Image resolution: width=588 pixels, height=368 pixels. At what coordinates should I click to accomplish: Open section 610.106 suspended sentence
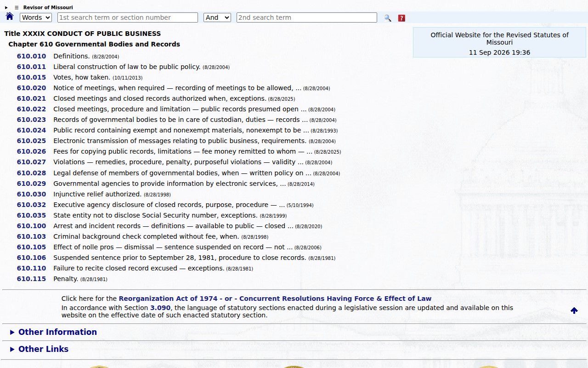click(31, 258)
